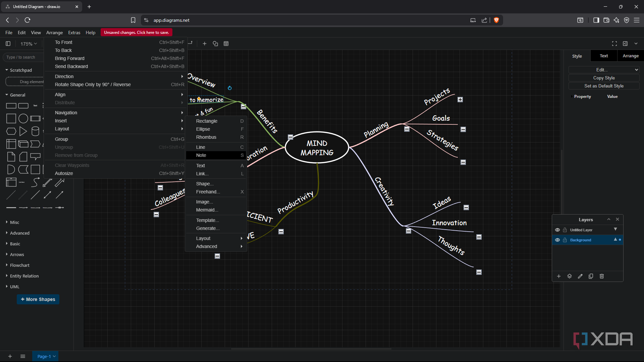Select the cylinder shape in General palette
The image size is (644, 362).
35,131
